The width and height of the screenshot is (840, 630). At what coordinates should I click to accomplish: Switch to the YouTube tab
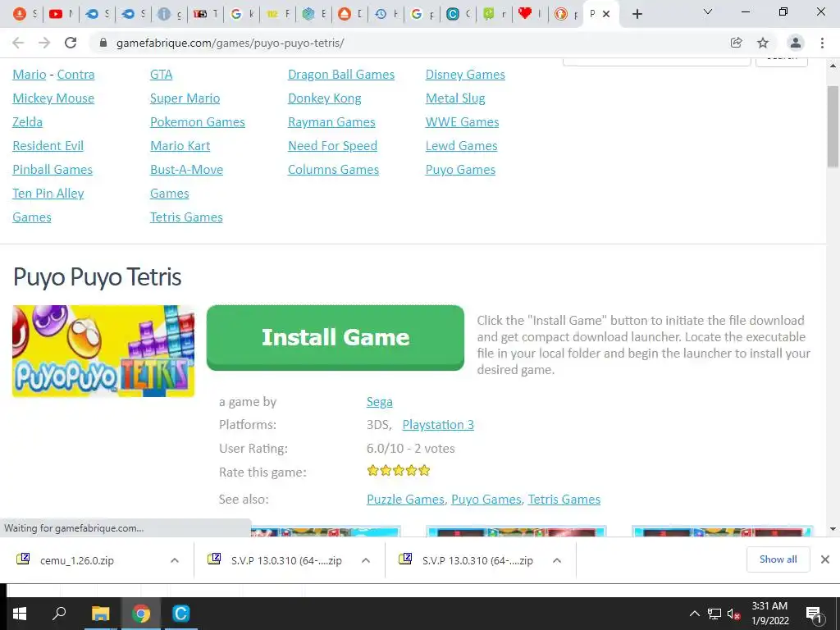pyautogui.click(x=61, y=14)
